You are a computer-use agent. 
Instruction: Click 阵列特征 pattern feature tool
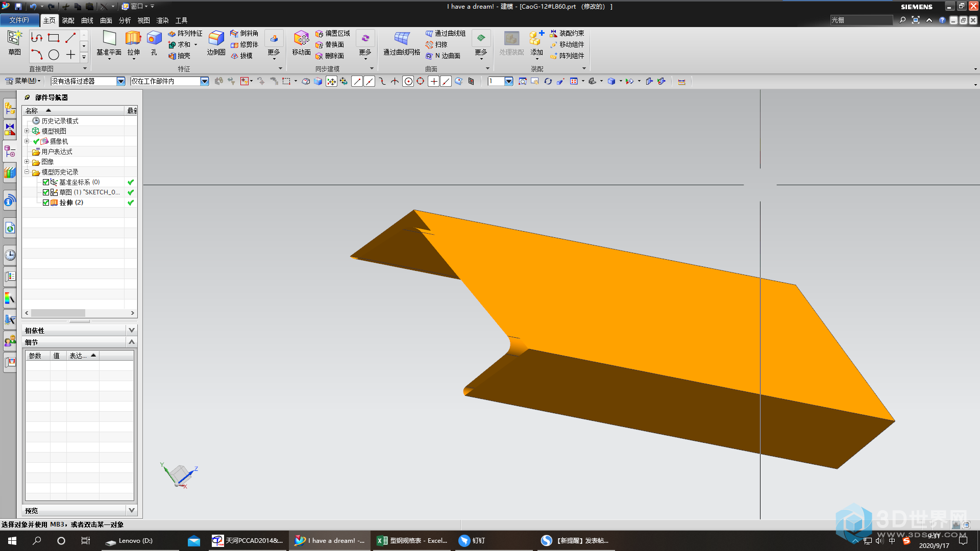(185, 34)
